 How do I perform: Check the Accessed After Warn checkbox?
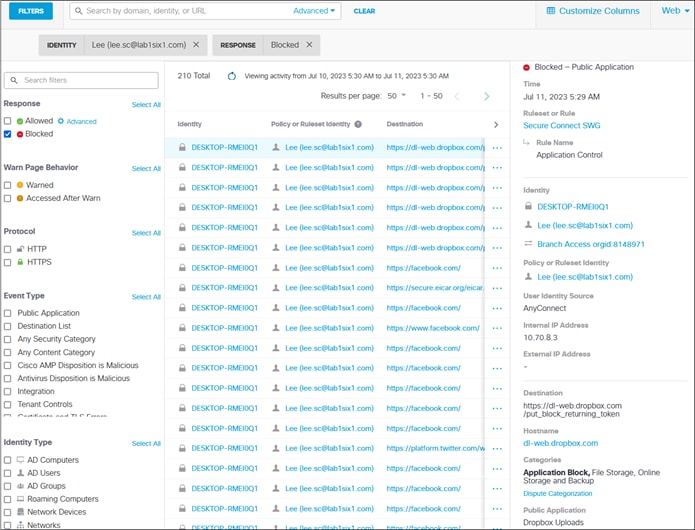point(8,198)
